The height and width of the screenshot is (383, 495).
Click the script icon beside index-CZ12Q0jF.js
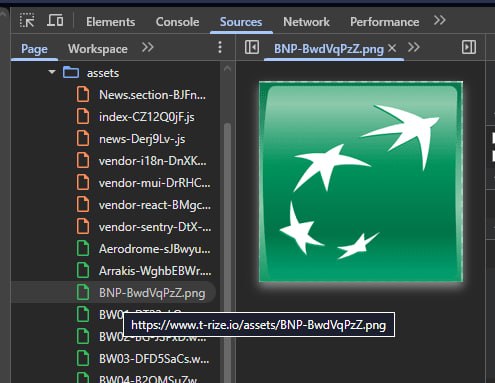pos(83,117)
